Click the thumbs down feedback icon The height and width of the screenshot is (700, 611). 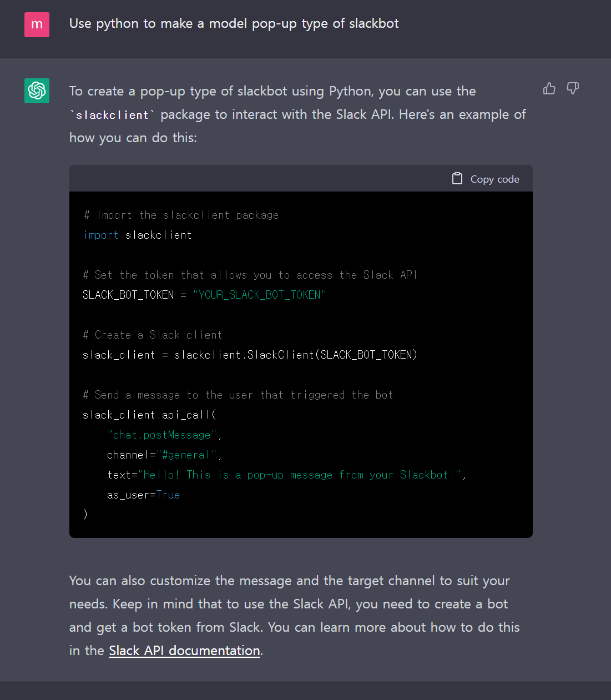tap(573, 88)
